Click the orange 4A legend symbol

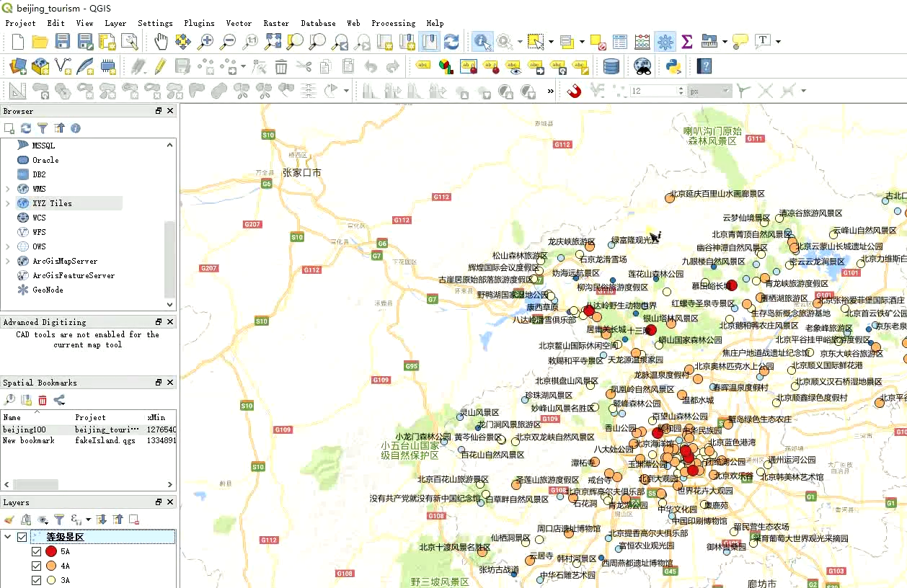(x=51, y=566)
